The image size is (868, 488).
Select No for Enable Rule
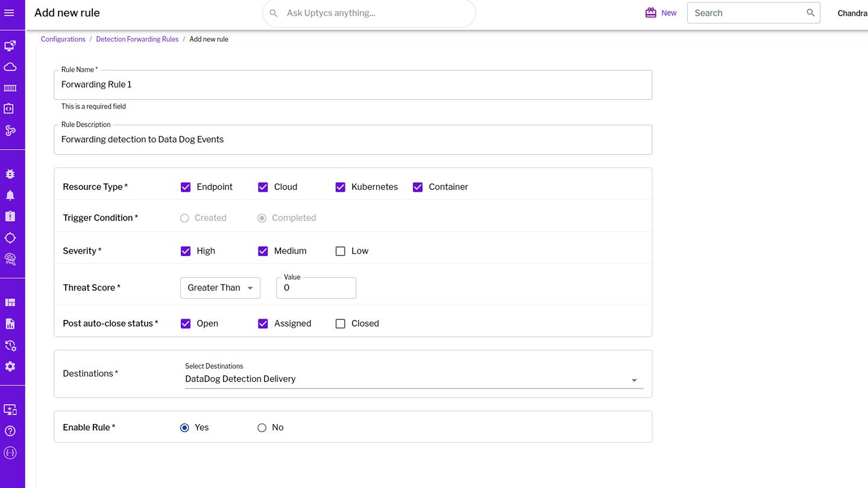pyautogui.click(x=262, y=428)
